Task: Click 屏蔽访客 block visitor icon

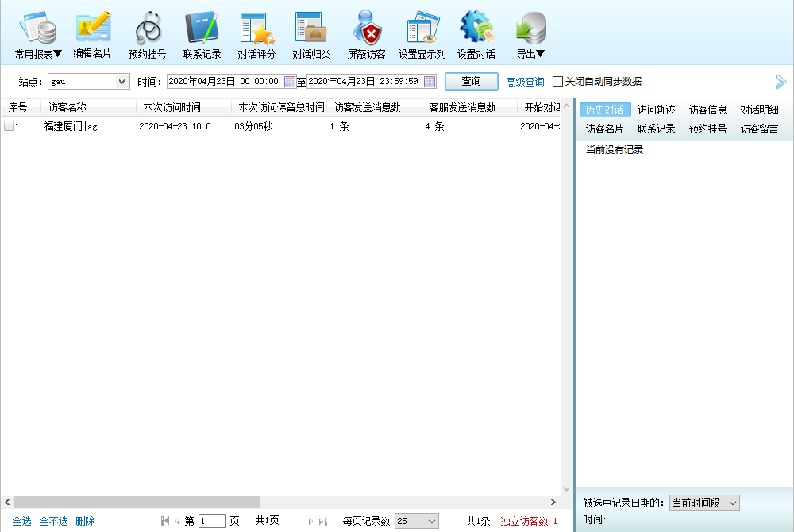Action: (366, 29)
